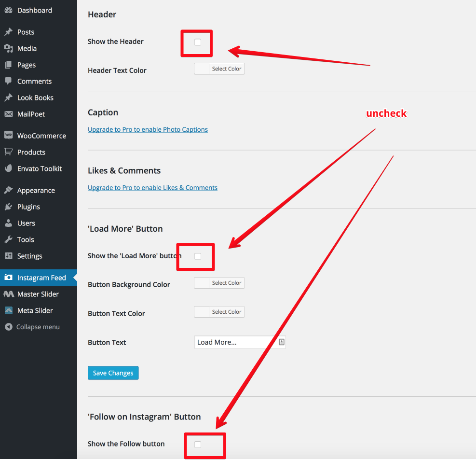Viewport: 476px width, 460px height.
Task: Click Select Color for Button Text Color
Action: point(227,312)
